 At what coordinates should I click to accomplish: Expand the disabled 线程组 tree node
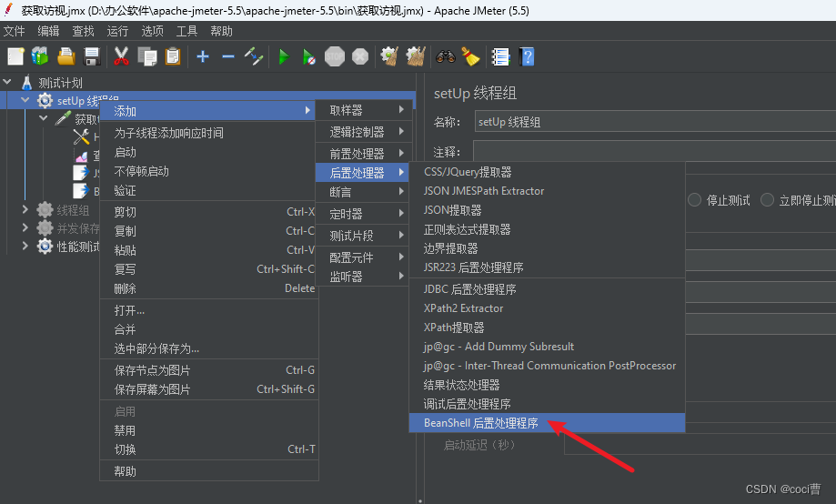pyautogui.click(x=25, y=209)
